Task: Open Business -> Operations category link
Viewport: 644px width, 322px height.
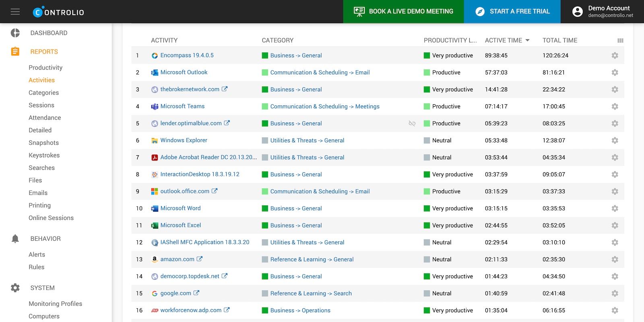Action: tap(300, 310)
